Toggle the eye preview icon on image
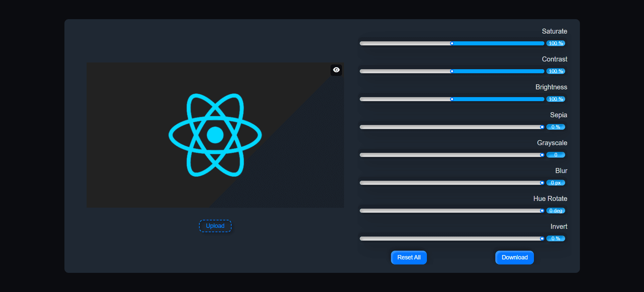Image resolution: width=644 pixels, height=292 pixels. [336, 70]
